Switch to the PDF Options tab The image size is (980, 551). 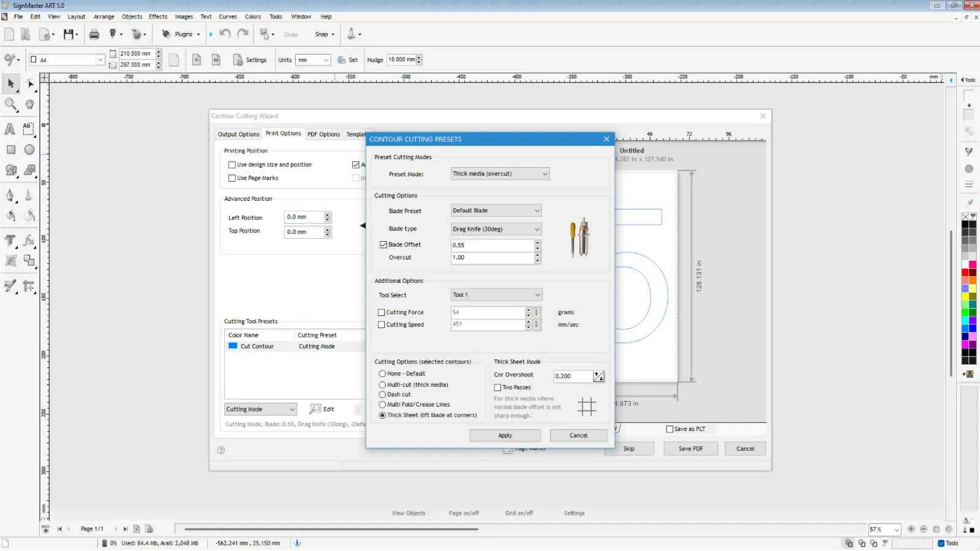pos(323,134)
